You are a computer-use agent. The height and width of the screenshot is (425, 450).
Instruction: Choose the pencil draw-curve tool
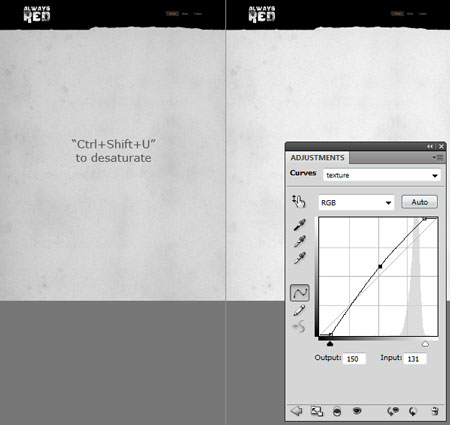click(x=299, y=310)
